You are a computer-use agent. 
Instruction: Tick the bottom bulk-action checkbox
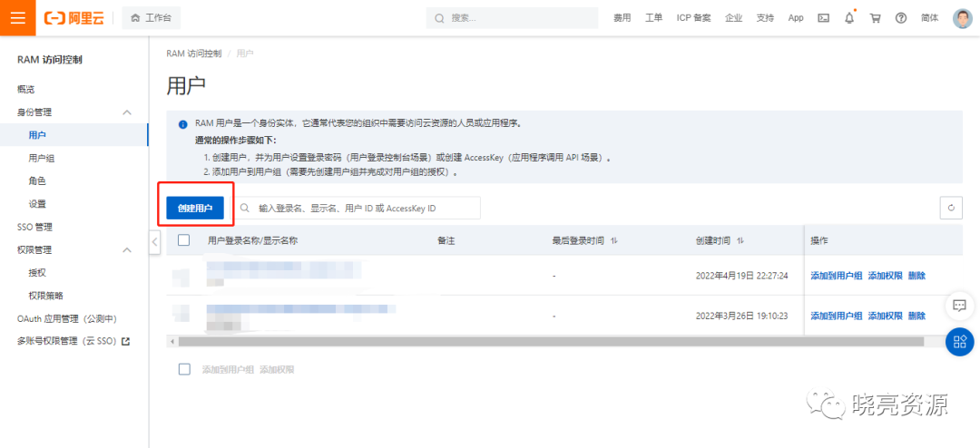point(183,369)
